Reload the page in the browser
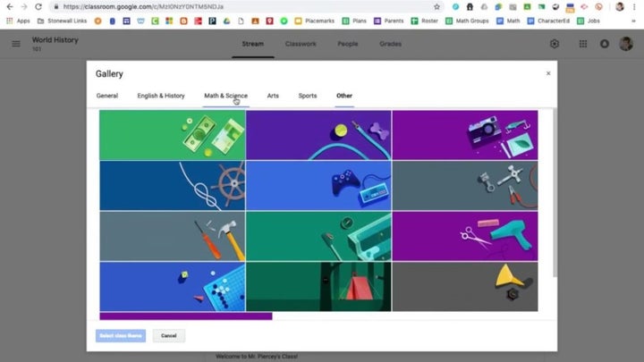The width and height of the screenshot is (644, 362). click(x=38, y=6)
